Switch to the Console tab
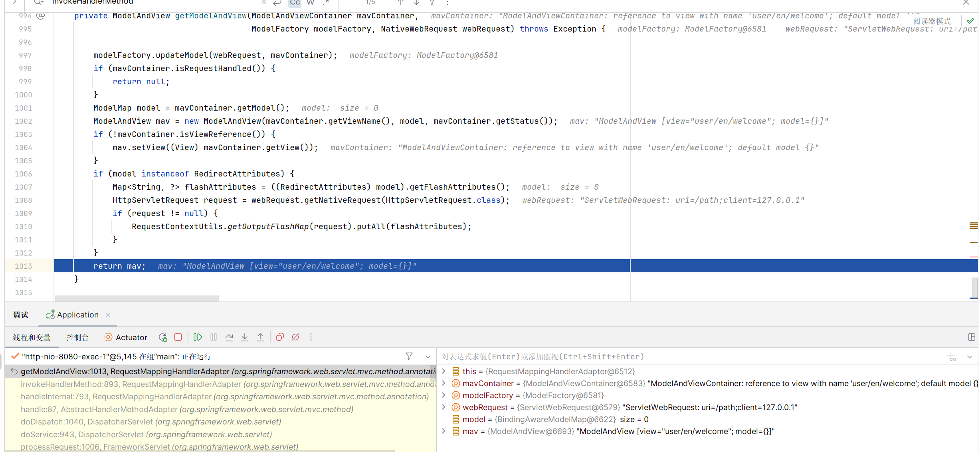980x452 pixels. pyautogui.click(x=77, y=337)
